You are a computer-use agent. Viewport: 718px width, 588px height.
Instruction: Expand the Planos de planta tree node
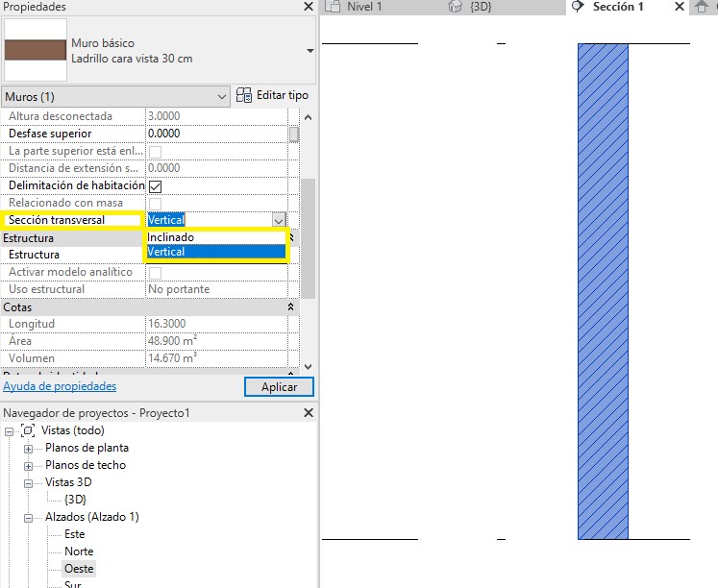(x=28, y=448)
